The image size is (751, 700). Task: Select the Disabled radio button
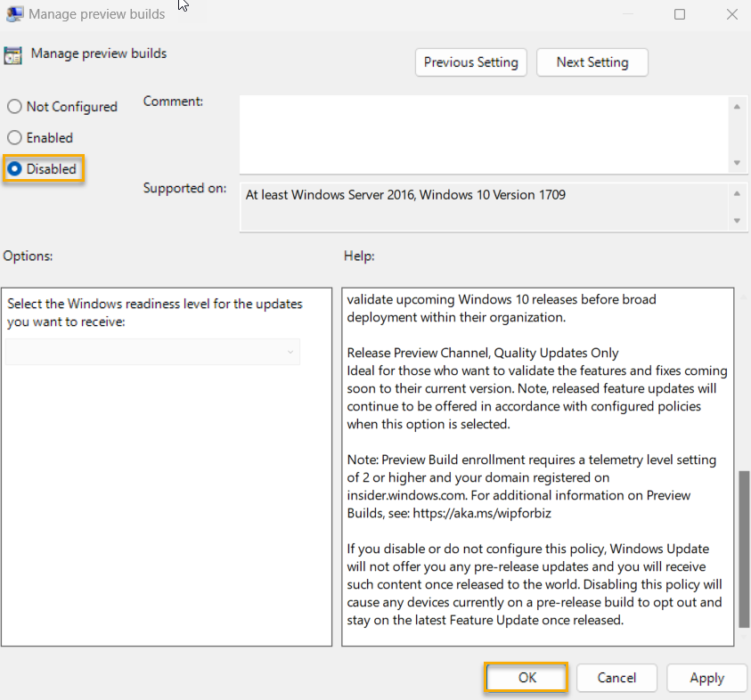(13, 168)
